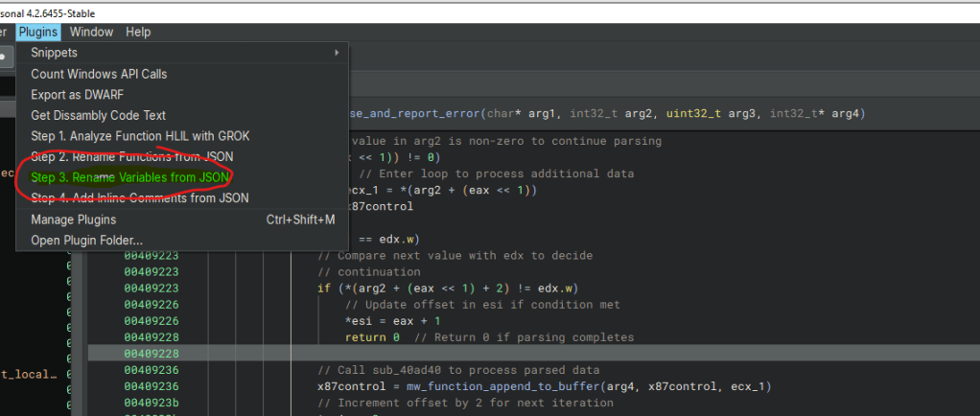Image resolution: width=980 pixels, height=416 pixels.
Task: Open the Window menu
Action: click(91, 32)
